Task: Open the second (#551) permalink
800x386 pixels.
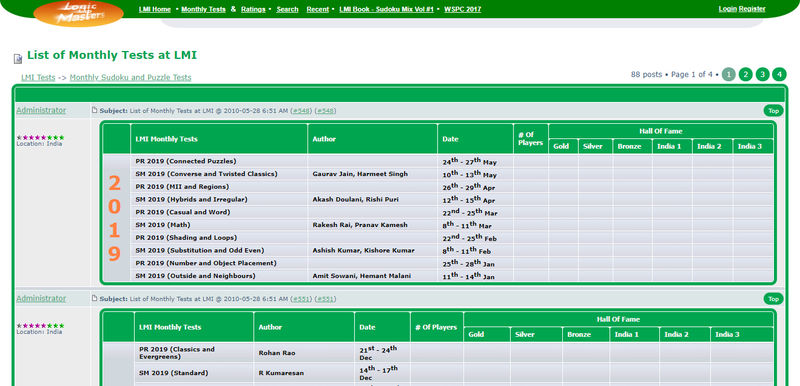Action: (x=326, y=299)
